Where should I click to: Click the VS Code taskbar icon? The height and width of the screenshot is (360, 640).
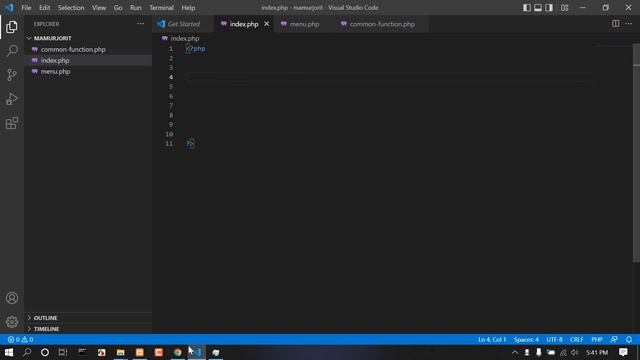(x=197, y=352)
